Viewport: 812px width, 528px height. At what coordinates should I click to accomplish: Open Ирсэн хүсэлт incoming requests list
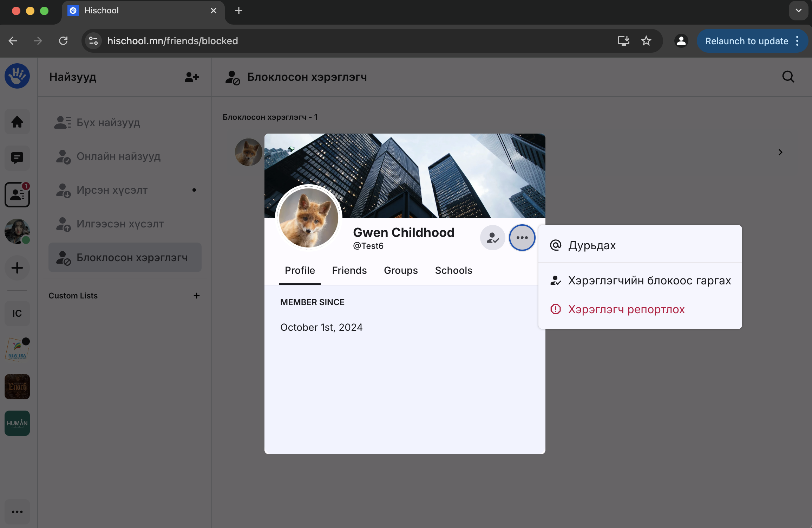tap(112, 190)
